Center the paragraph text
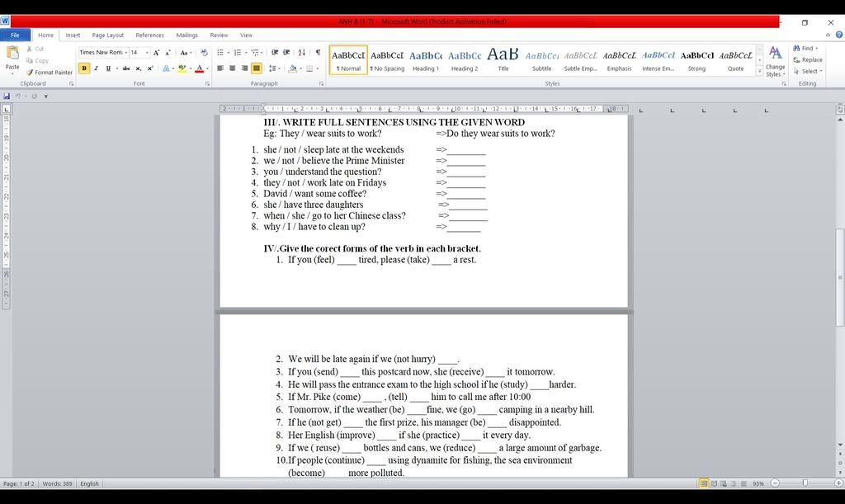The width and height of the screenshot is (845, 504). [x=232, y=68]
